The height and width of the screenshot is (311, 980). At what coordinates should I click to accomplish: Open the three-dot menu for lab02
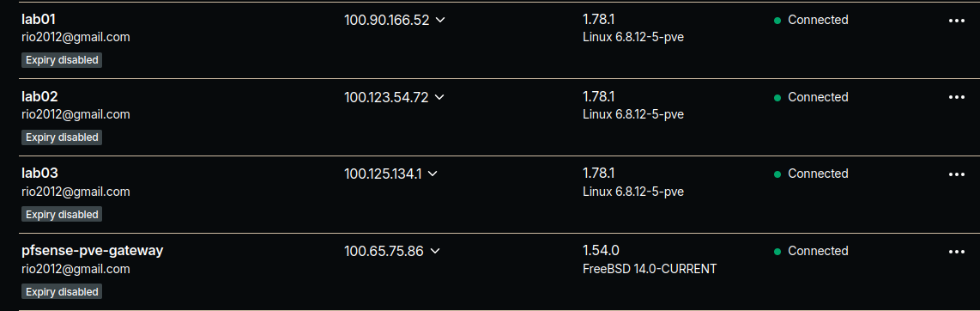click(x=956, y=97)
